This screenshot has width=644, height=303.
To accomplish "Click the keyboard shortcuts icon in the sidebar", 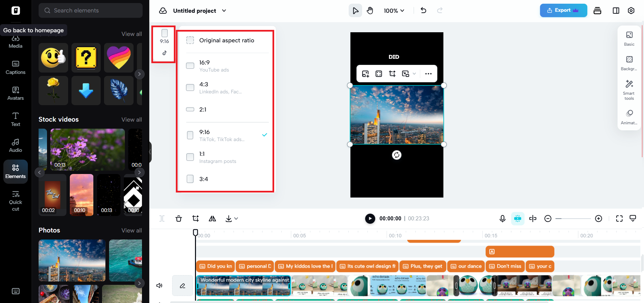I will coord(15,291).
